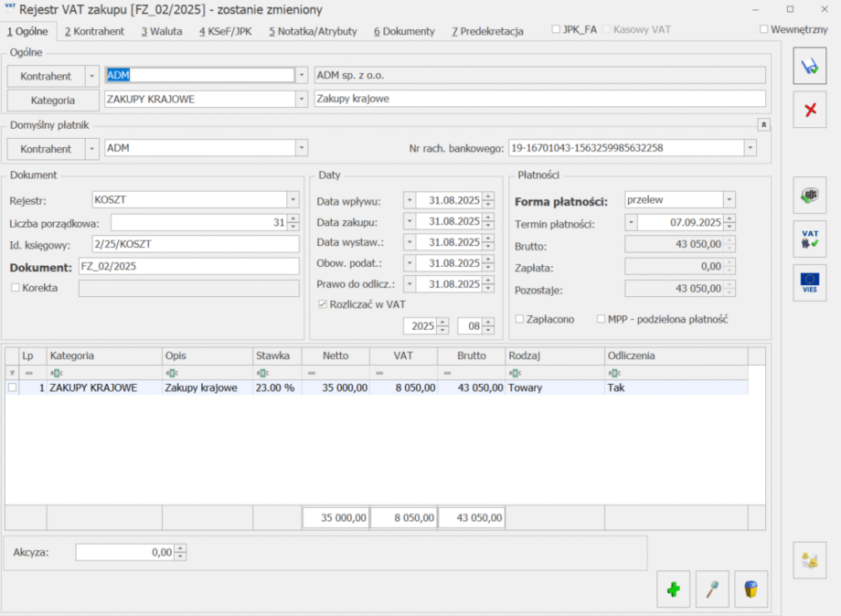
Task: Toggle the Rozliczać w VAT checkbox
Action: point(322,304)
